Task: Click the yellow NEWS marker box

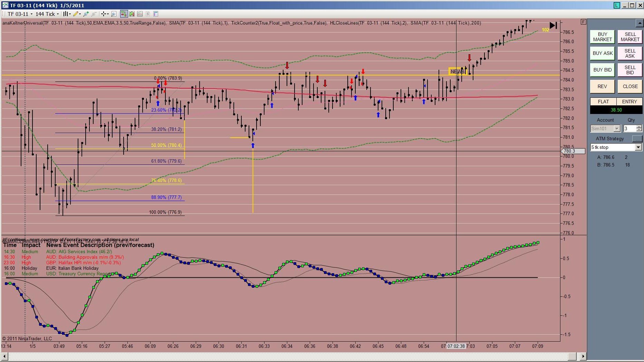Action: (x=458, y=71)
